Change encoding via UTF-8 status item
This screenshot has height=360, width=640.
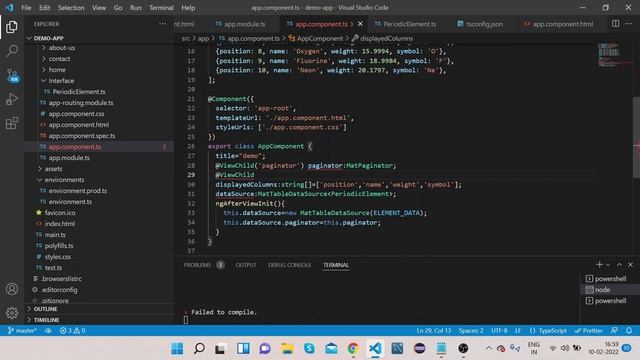click(x=499, y=330)
